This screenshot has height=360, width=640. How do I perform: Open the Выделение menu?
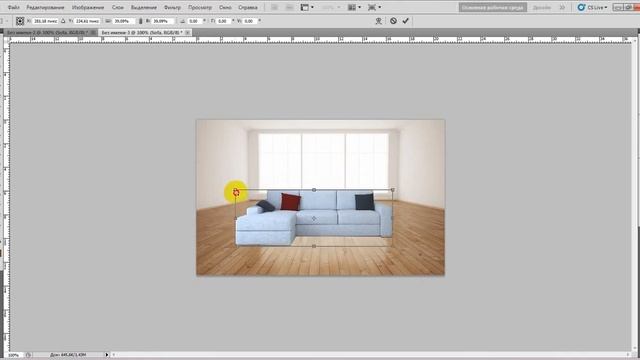point(144,7)
